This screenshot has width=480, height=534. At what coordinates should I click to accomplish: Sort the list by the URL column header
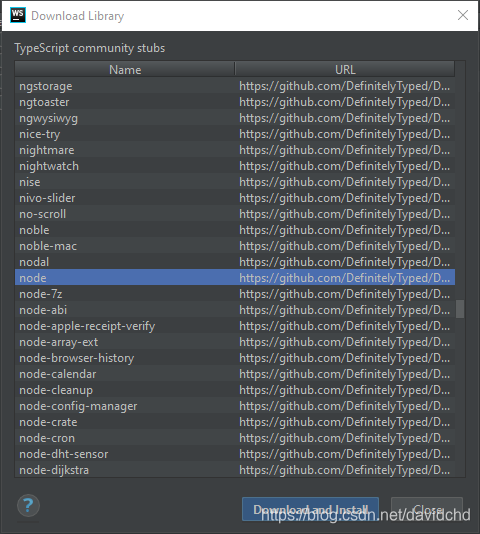345,69
